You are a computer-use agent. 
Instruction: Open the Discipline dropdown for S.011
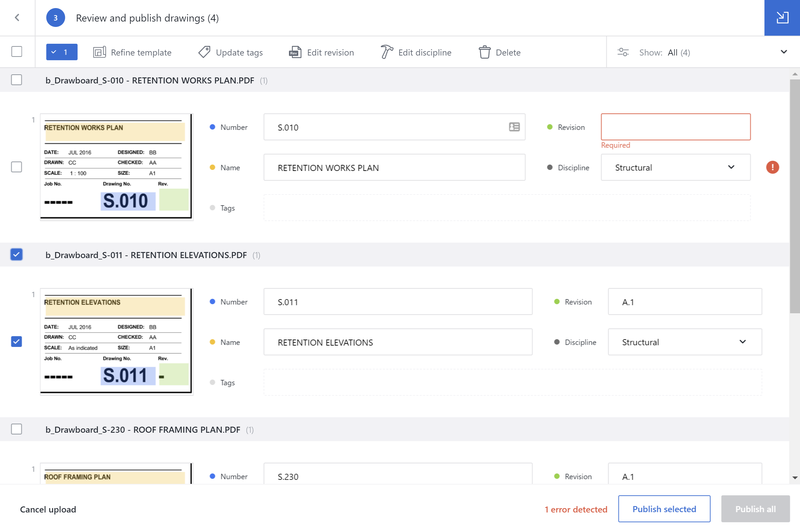pyautogui.click(x=685, y=342)
